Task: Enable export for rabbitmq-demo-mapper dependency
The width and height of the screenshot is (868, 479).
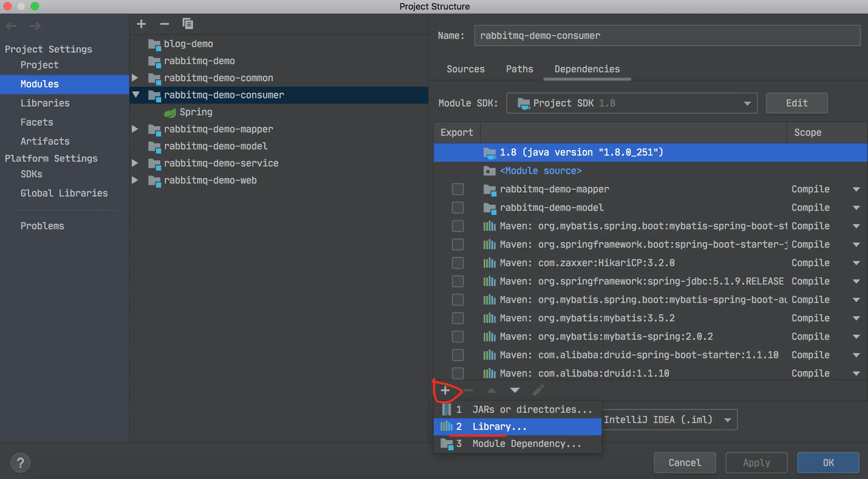Action: (x=458, y=189)
